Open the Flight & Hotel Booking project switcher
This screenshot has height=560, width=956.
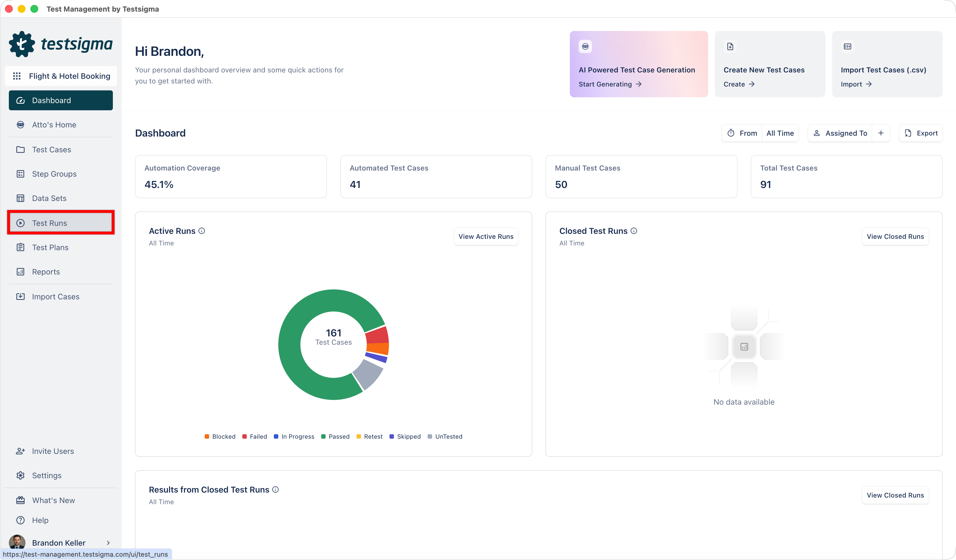click(61, 76)
